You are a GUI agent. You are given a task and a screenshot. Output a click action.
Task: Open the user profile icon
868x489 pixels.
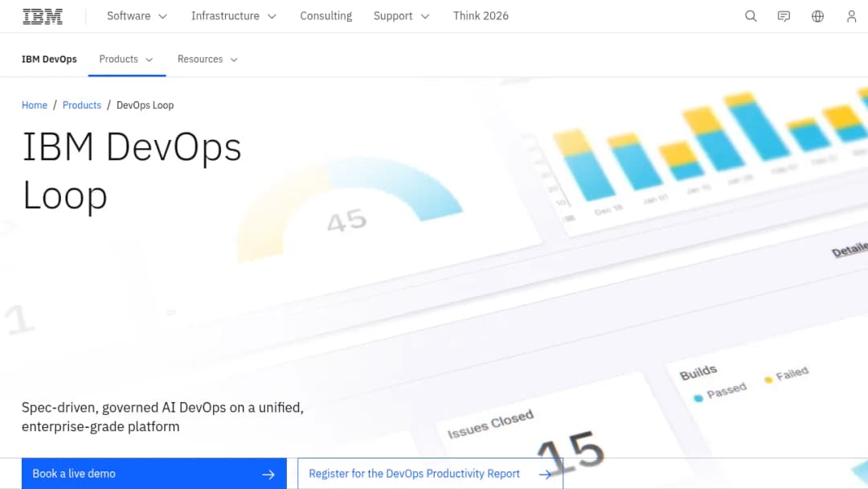[x=851, y=16]
